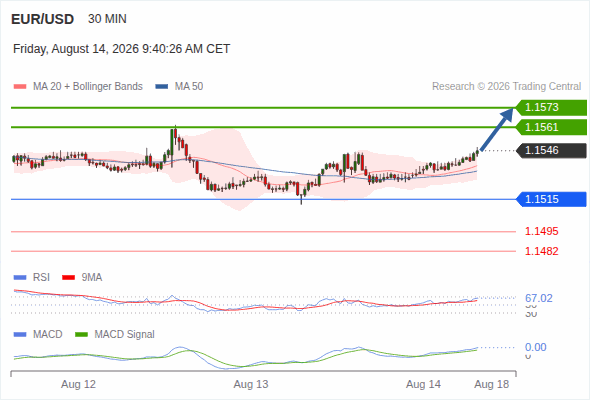Click the 1.1546 current price tag
The image size is (590, 400).
[551, 151]
